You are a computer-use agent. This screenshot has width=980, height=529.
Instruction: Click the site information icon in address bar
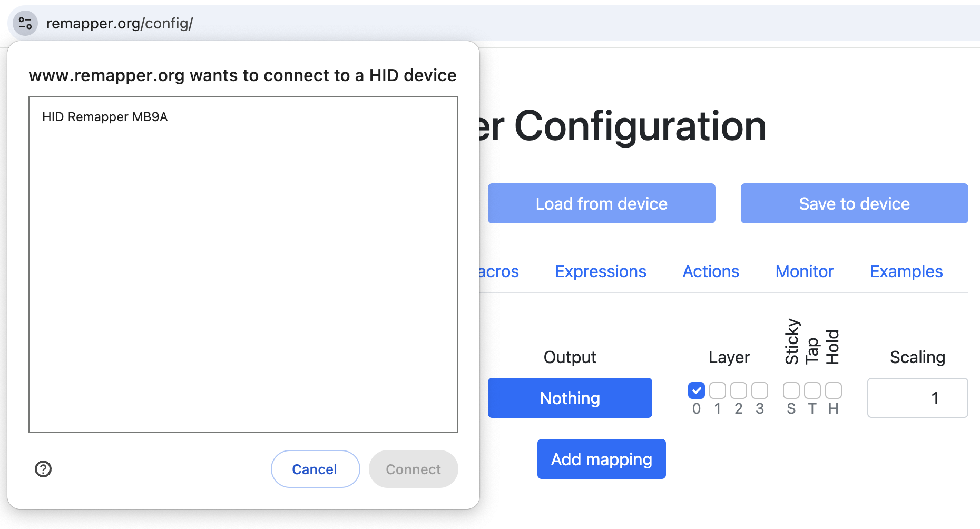click(25, 23)
